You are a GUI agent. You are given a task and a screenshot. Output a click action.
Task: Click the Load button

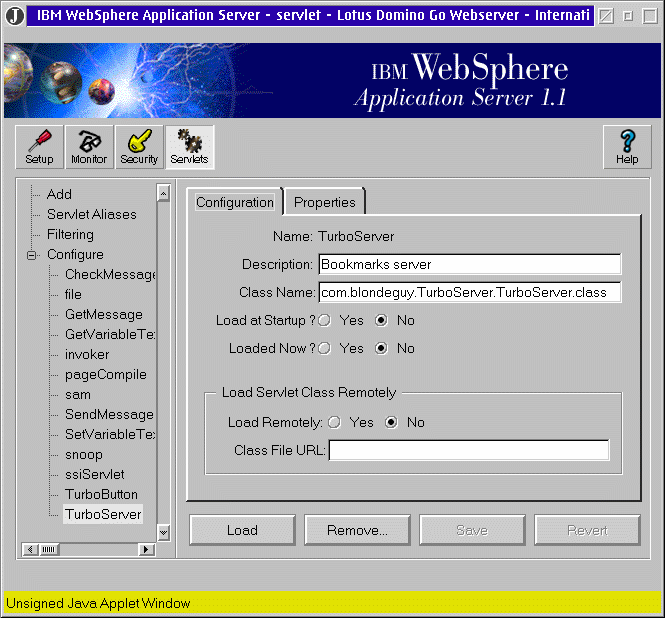pyautogui.click(x=242, y=530)
